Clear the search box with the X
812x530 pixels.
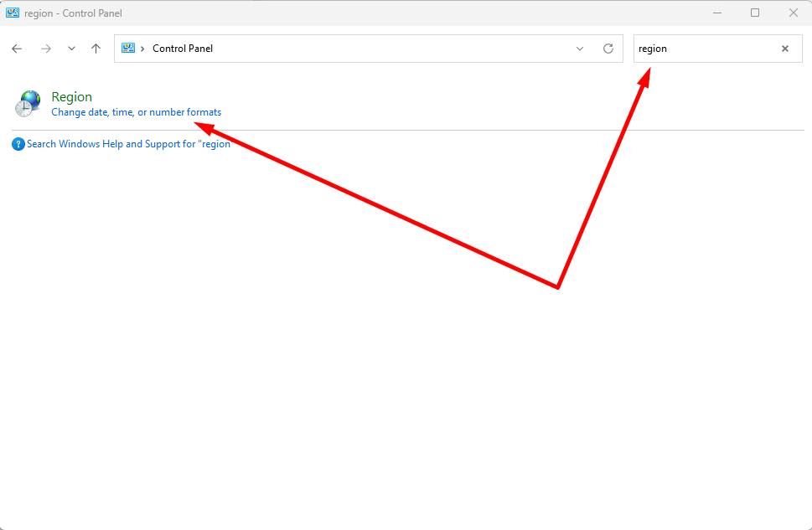coord(785,49)
